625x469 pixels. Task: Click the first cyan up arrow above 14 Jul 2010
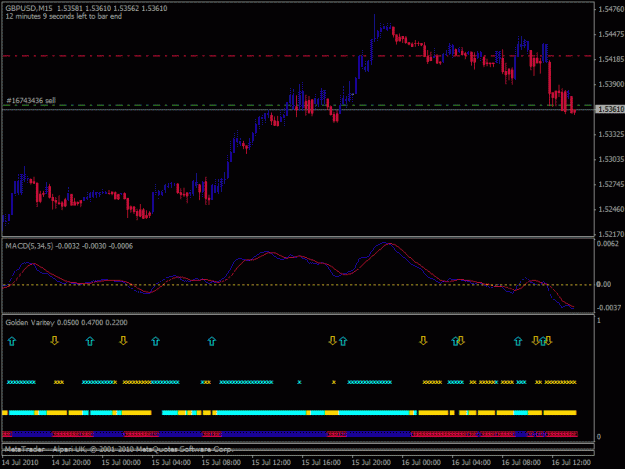coord(12,341)
